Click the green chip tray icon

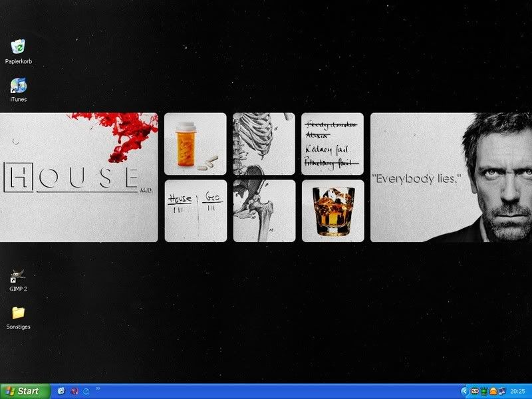[x=484, y=392]
